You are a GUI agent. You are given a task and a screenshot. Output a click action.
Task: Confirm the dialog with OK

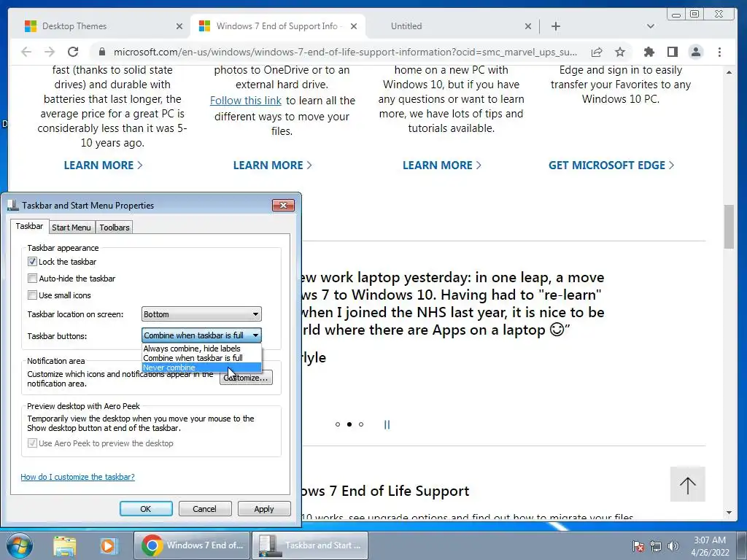[146, 508]
